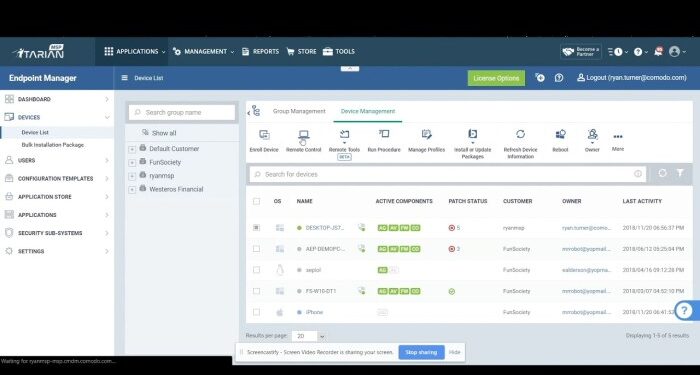Click the Reboot icon
The width and height of the screenshot is (700, 375).
[560, 134]
